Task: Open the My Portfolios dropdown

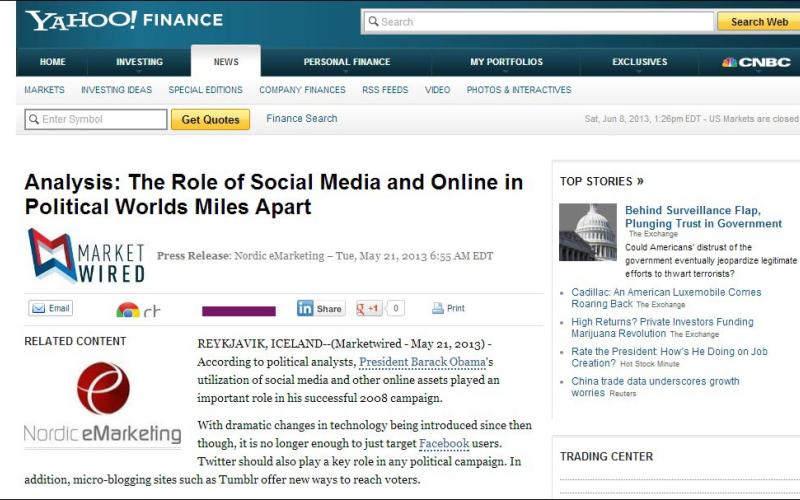Action: tap(506, 62)
